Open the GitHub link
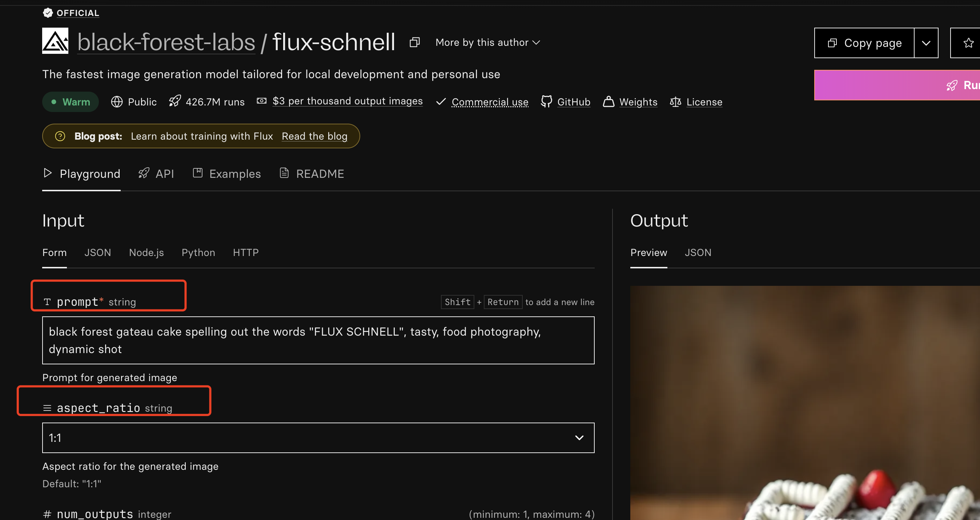This screenshot has height=520, width=980. click(574, 102)
